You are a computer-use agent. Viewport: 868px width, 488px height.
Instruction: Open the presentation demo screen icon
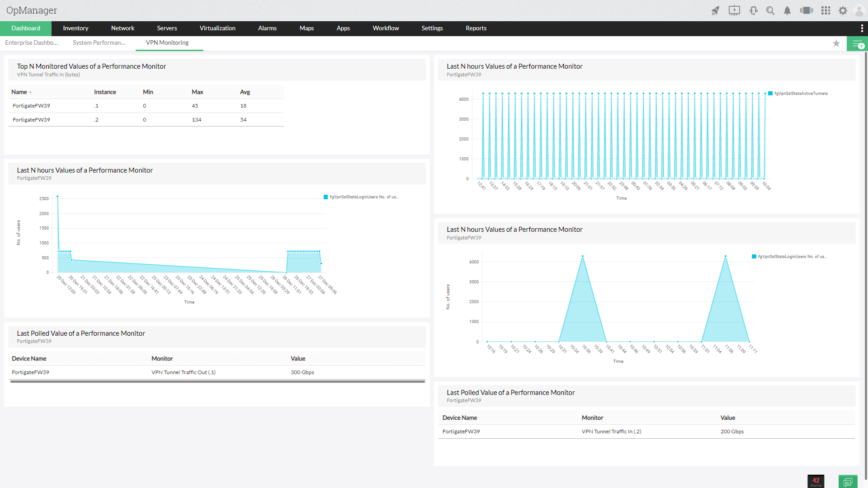(x=734, y=10)
